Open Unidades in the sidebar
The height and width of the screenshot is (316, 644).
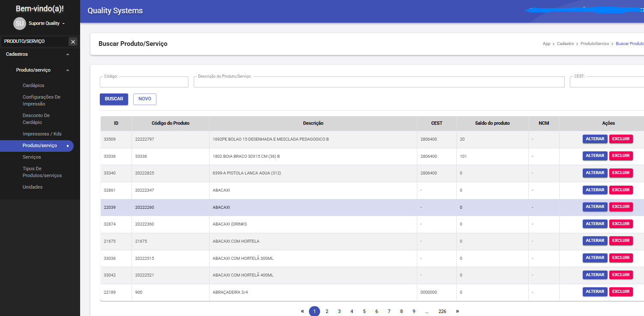(33, 187)
